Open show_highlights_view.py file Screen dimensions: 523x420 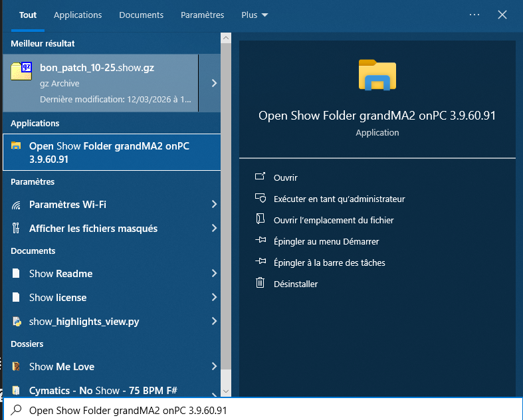[112, 322]
